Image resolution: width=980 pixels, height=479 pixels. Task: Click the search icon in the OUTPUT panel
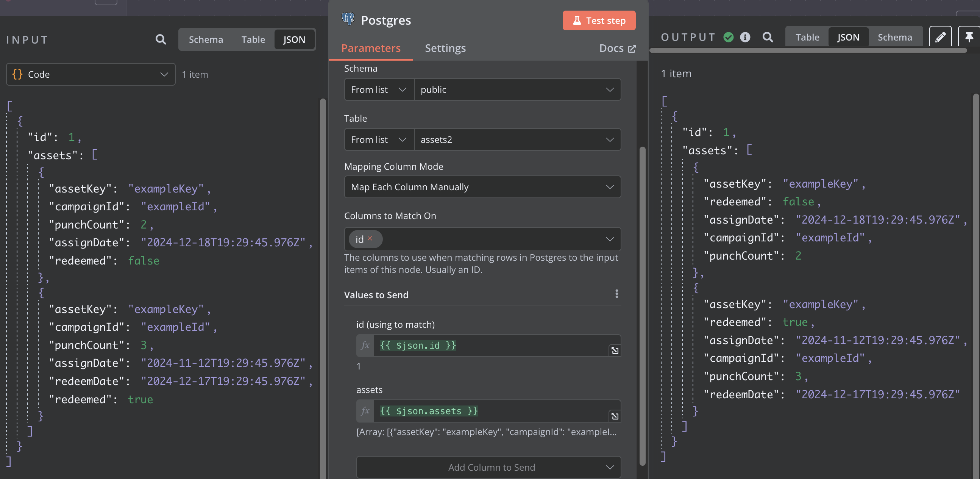tap(768, 37)
